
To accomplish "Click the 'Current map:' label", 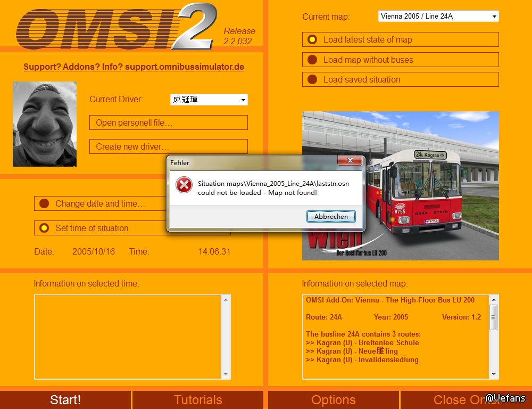I will point(326,17).
